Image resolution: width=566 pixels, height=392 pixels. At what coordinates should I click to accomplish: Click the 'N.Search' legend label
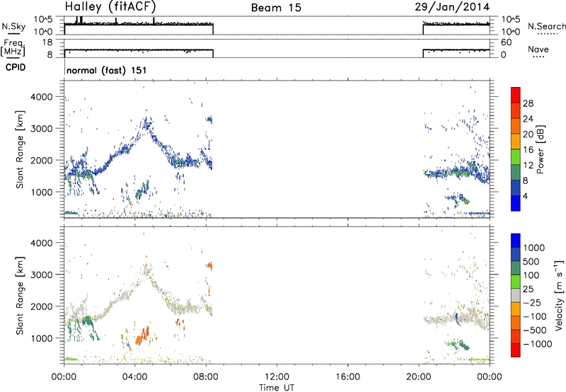[x=546, y=26]
